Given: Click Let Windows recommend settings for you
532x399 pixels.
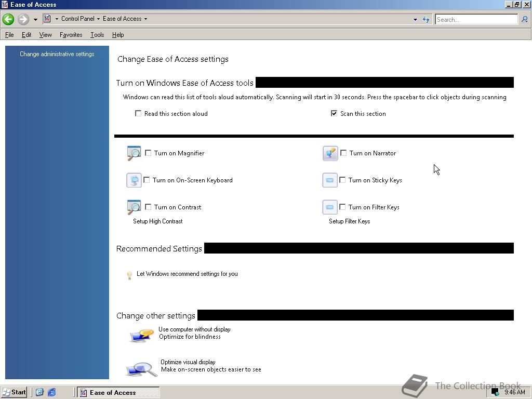Looking at the screenshot, I should click(187, 274).
